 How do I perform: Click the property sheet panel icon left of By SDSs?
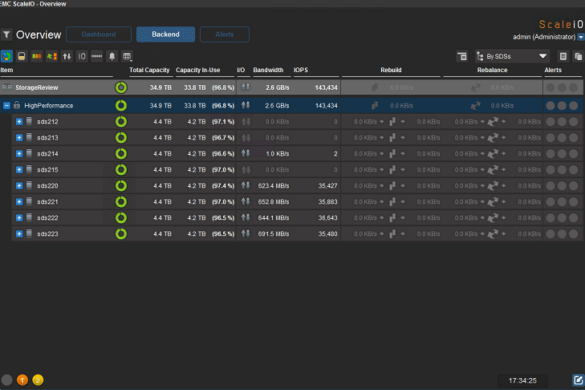(x=462, y=56)
